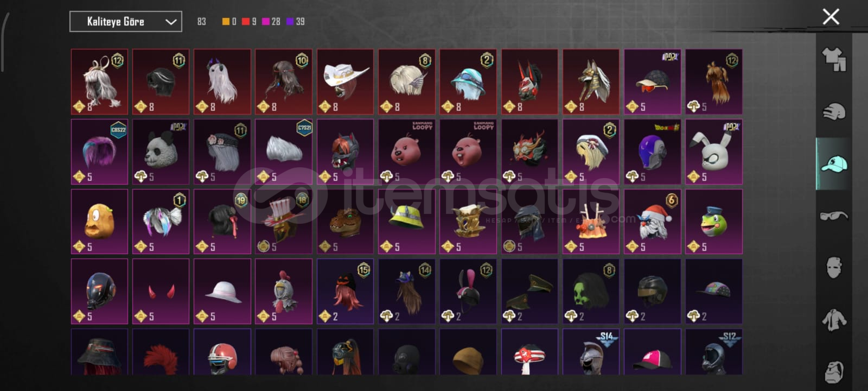
Task: Open the backpack category icon
Action: point(834,371)
